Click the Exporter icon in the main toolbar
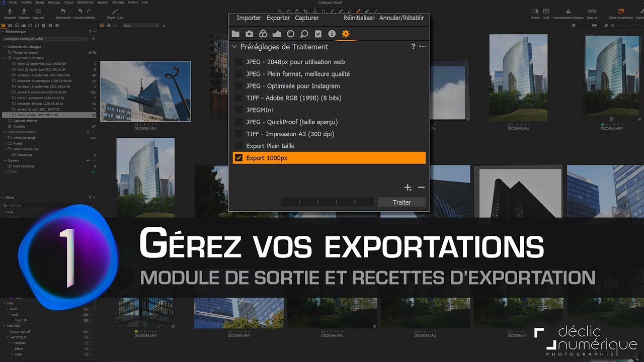This screenshot has height=362, width=644. click(x=24, y=11)
